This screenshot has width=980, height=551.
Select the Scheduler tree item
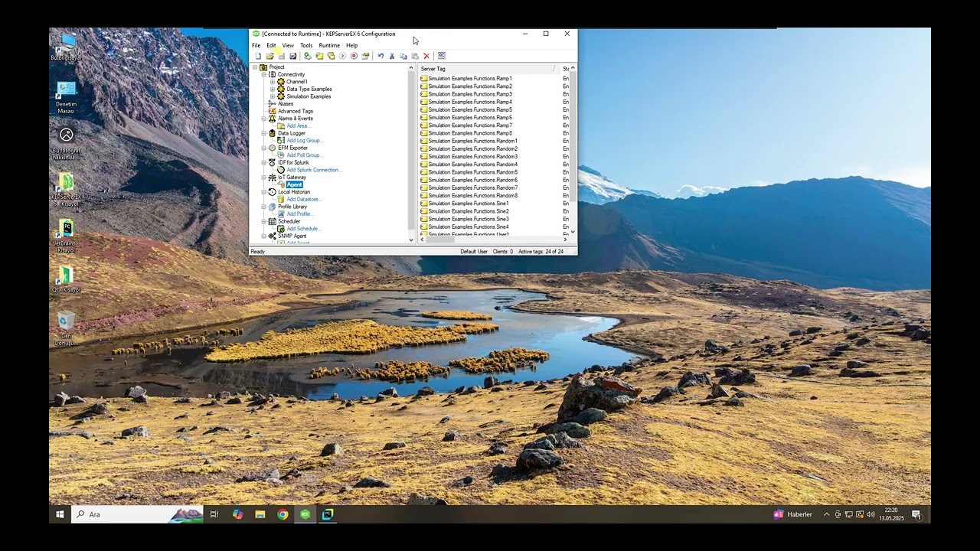tap(289, 222)
